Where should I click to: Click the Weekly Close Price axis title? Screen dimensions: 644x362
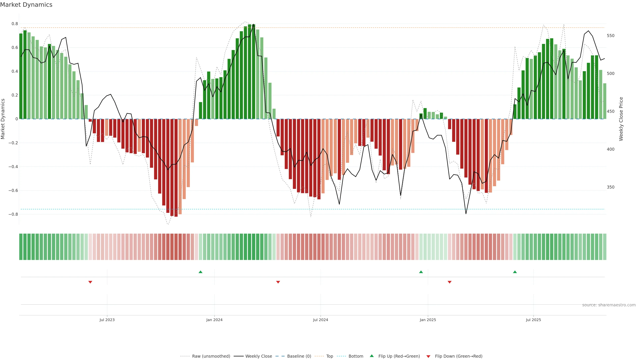(621, 119)
